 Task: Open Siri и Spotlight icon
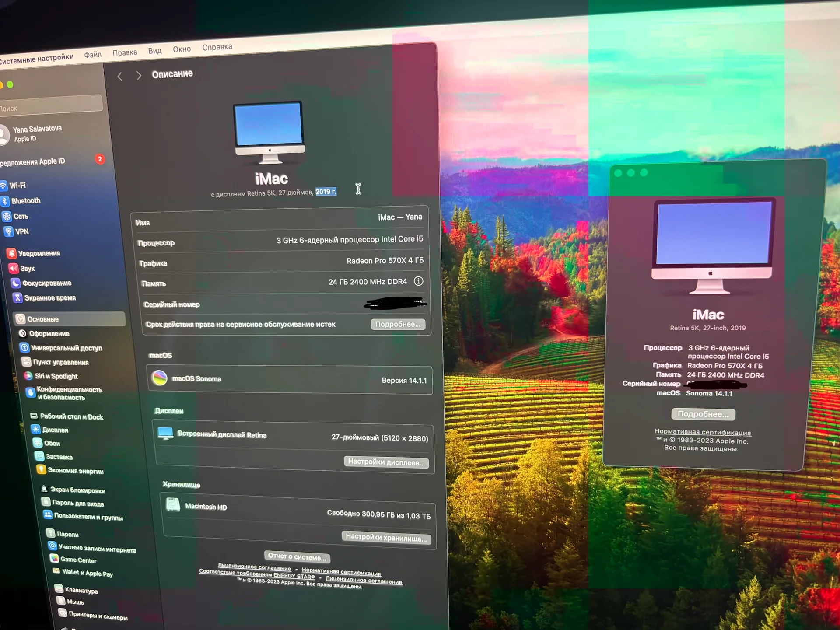(28, 376)
